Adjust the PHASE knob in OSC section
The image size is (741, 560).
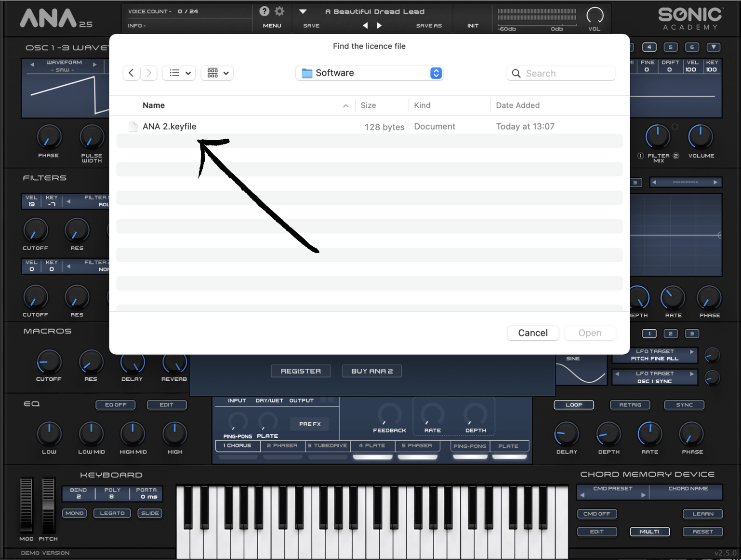coord(49,137)
